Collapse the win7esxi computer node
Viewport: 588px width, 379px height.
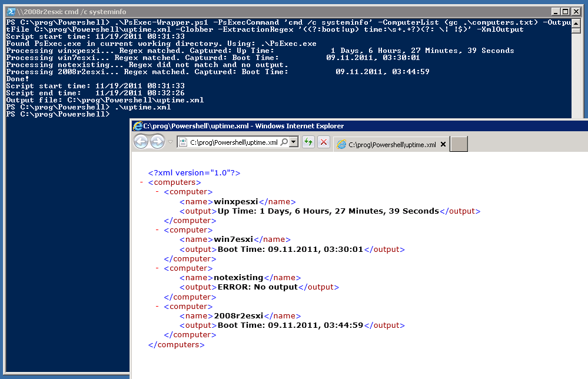[157, 230]
